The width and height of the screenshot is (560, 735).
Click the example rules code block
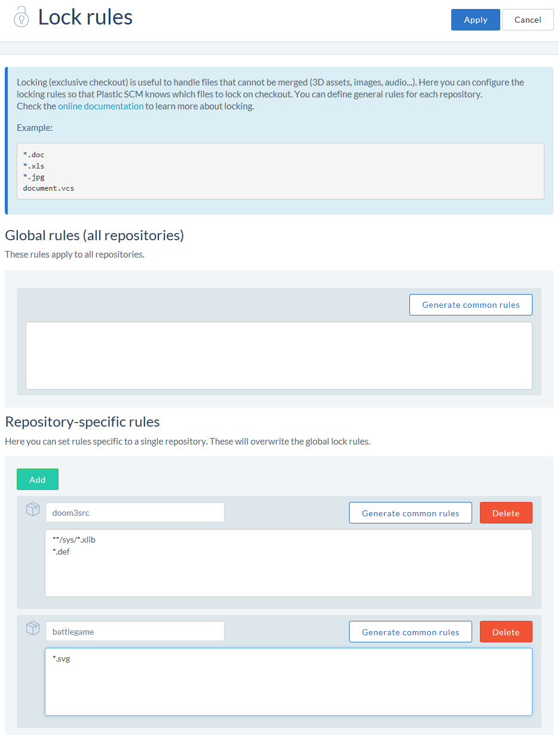[280, 171]
